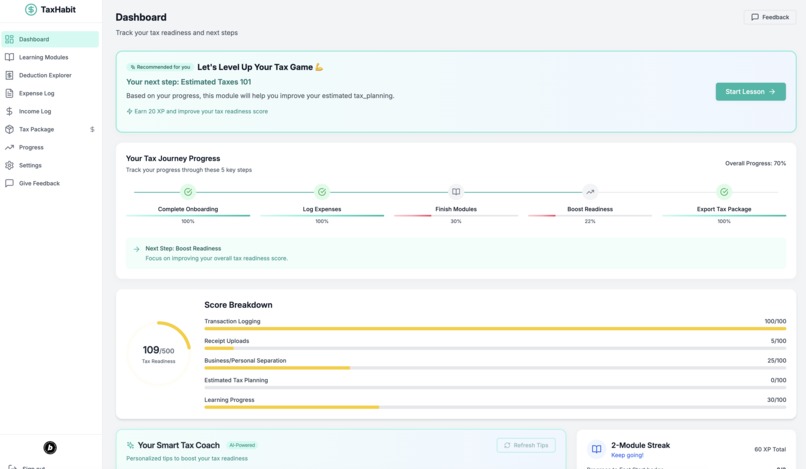Screen dimensions: 806x469
Task: Click the Business/Personal Separation progress bar
Action: [495, 368]
